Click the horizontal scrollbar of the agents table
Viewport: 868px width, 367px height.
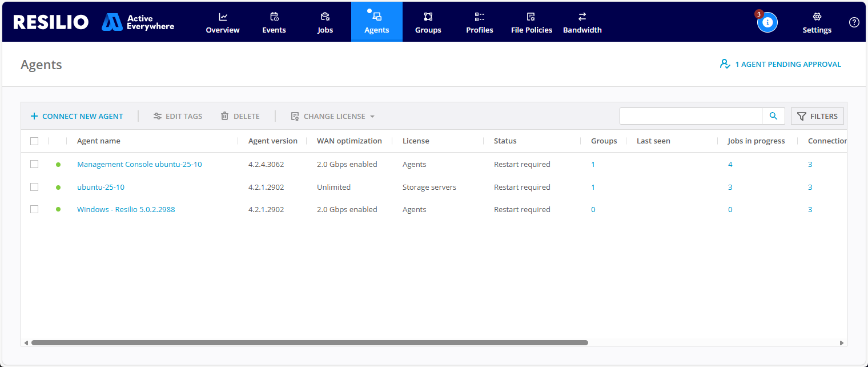(x=309, y=343)
